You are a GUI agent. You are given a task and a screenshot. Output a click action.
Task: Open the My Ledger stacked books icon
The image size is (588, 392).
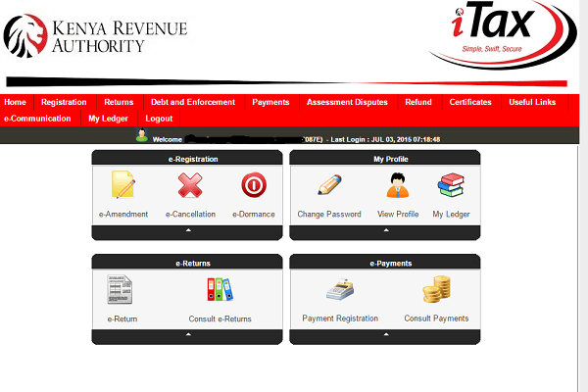click(451, 184)
